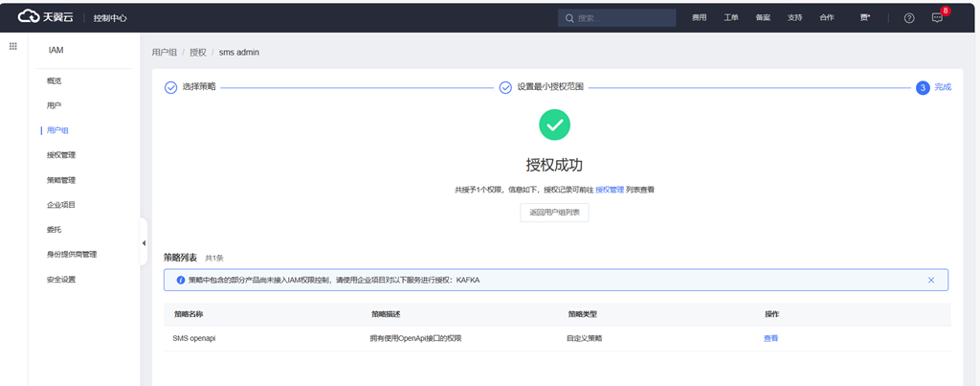The image size is (980, 386).
Task: Click the info icon in the KAFKA notice
Action: click(179, 280)
